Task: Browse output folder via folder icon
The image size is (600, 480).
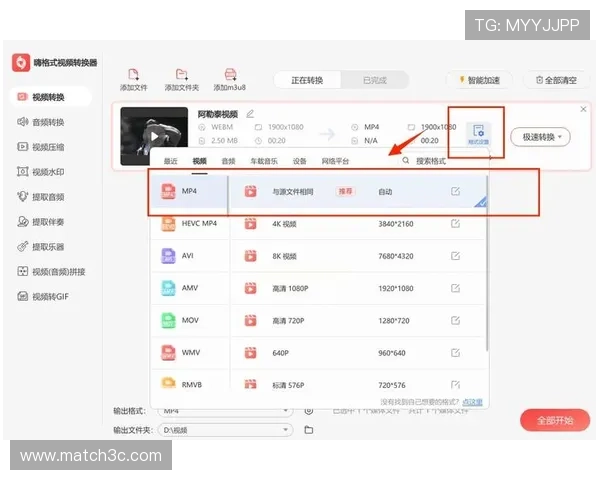Action: 308,430
